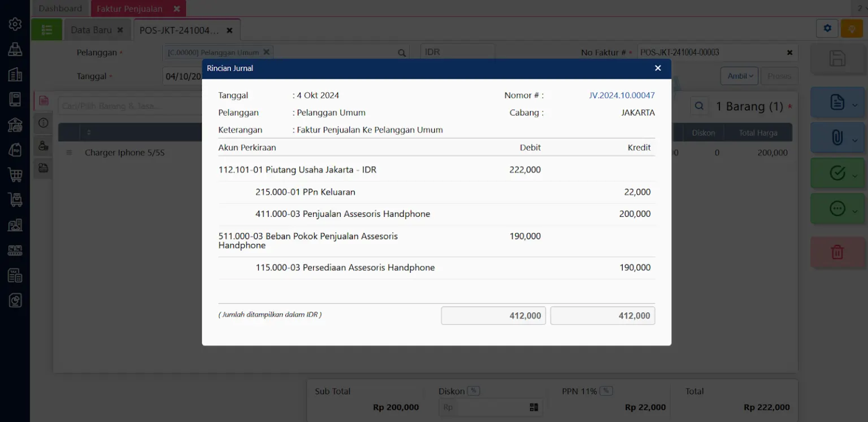Click the item search magnifier icon

point(699,106)
